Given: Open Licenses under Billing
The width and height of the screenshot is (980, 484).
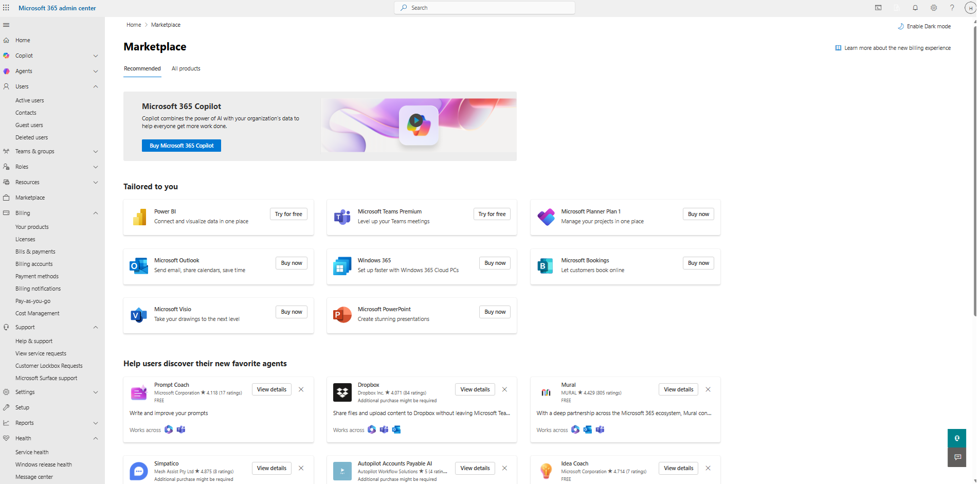Looking at the screenshot, I should pyautogui.click(x=25, y=239).
